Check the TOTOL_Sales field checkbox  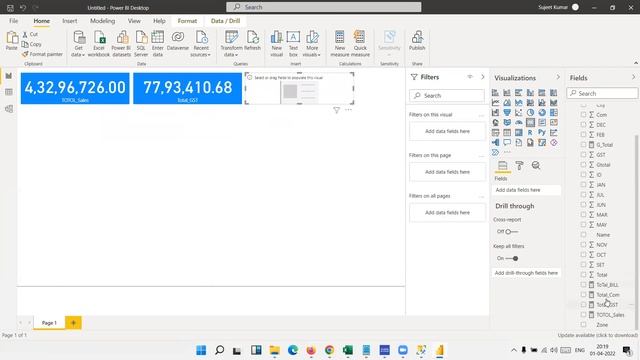(x=583, y=315)
